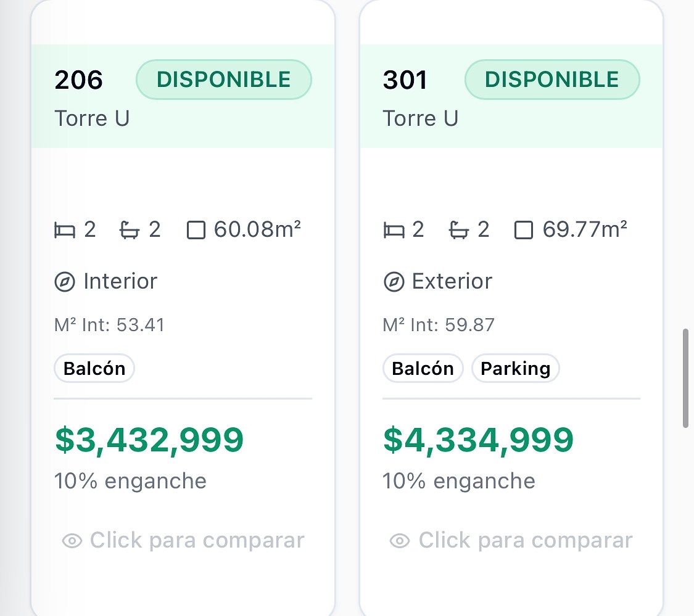This screenshot has width=694, height=616.
Task: Select the Balcón tag on unit 301
Action: coord(423,368)
